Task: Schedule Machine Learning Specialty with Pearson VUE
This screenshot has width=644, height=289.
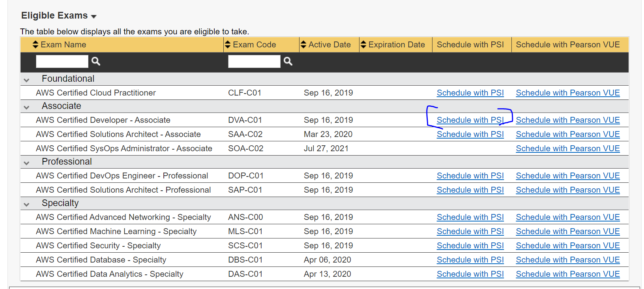Action: point(568,231)
